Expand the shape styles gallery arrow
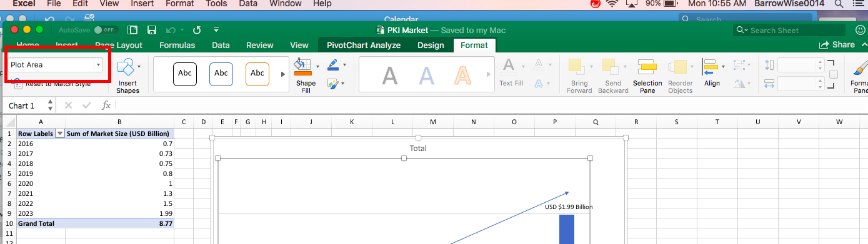This screenshot has width=868, height=244. 282,74
